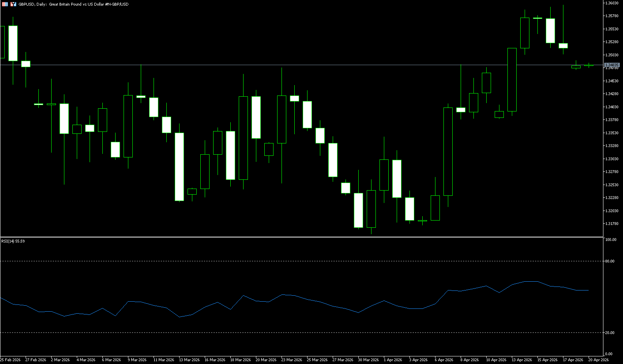Screen dimensions: 623x364
Task: Click the RSI 20.00 level label
Action: click(610, 332)
